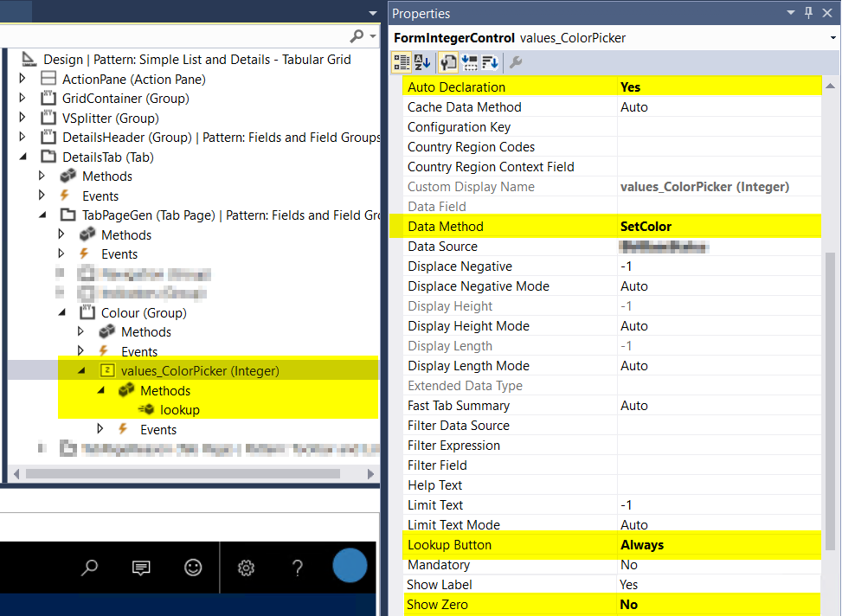Open the document tab overflow dropdown arrow
Viewport: 842px width, 616px height.
373,12
